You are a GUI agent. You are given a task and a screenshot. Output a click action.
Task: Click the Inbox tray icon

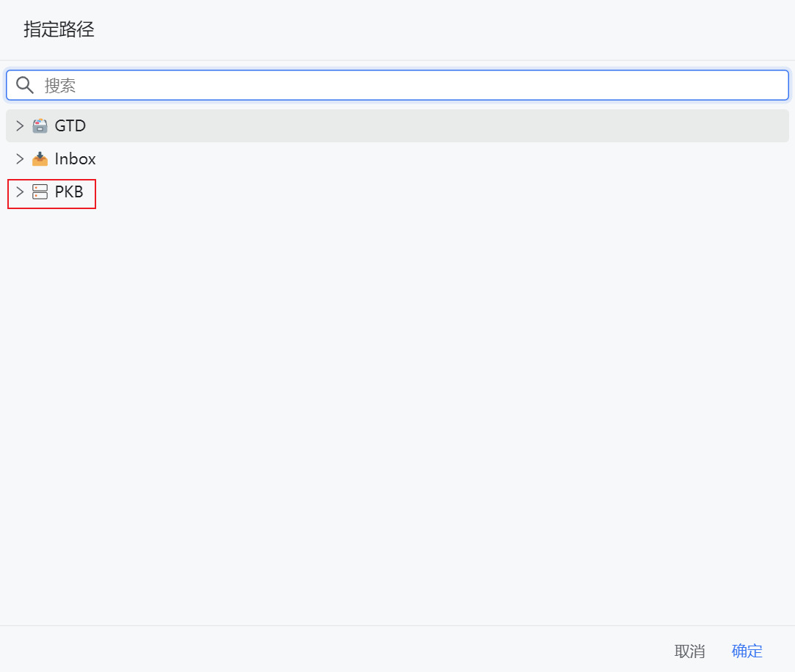coord(40,159)
